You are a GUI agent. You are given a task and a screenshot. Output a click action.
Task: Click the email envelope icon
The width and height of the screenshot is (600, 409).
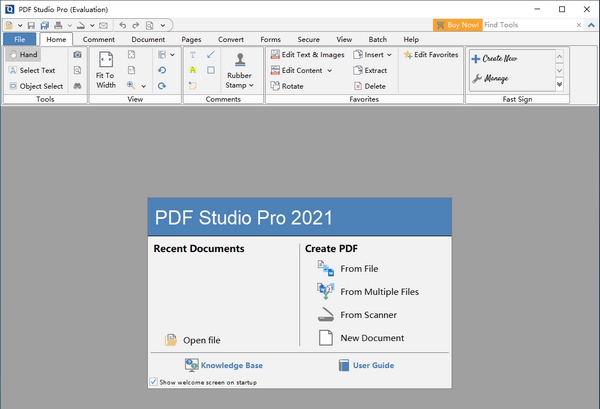point(103,25)
